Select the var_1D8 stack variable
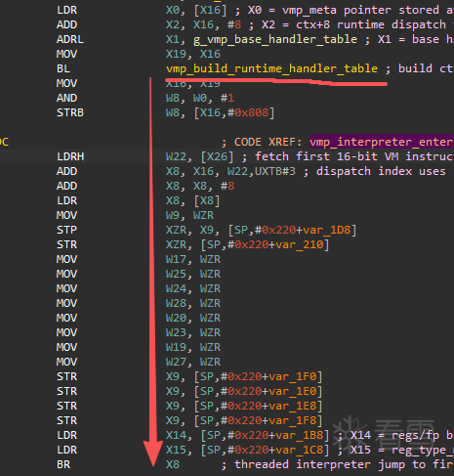454x476 pixels. [326, 230]
